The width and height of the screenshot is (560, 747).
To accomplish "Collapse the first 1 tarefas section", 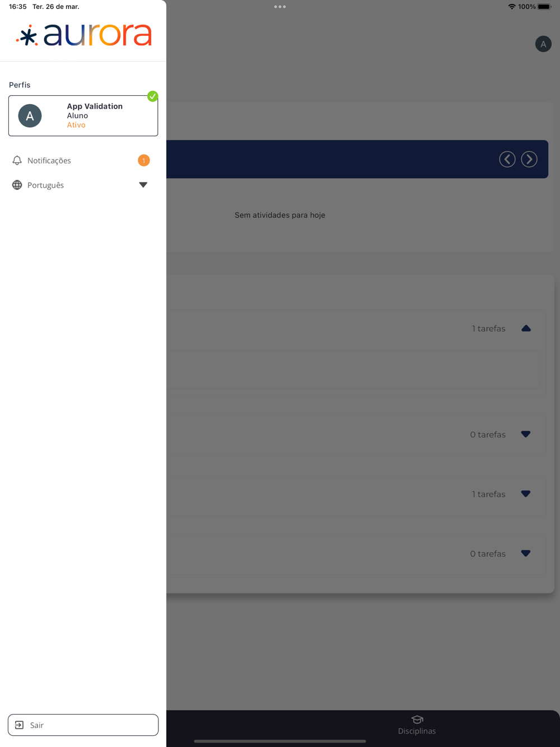I will click(526, 329).
